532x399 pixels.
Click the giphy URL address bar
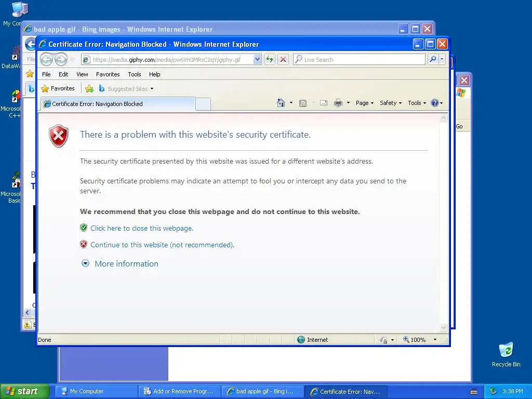click(x=172, y=60)
